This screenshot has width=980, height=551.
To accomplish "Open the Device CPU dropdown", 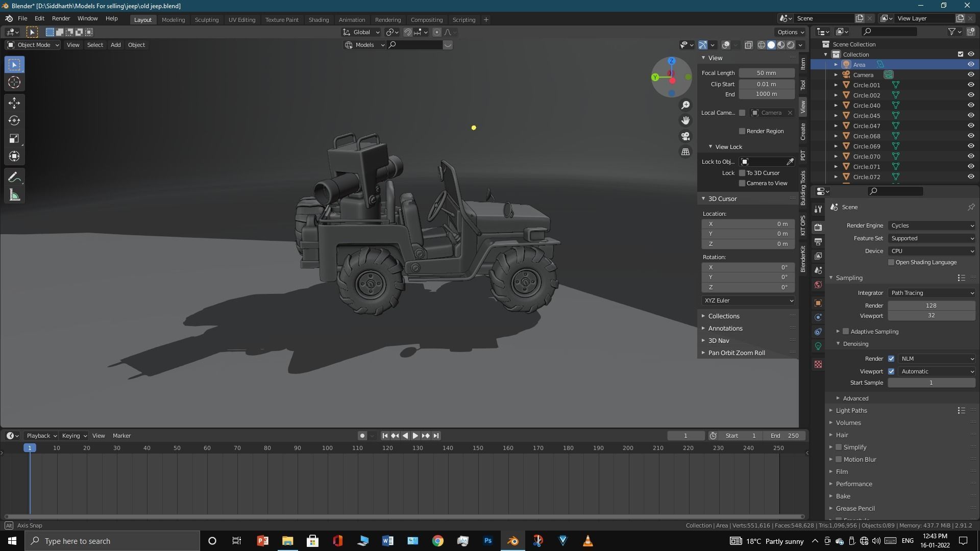I will [932, 251].
